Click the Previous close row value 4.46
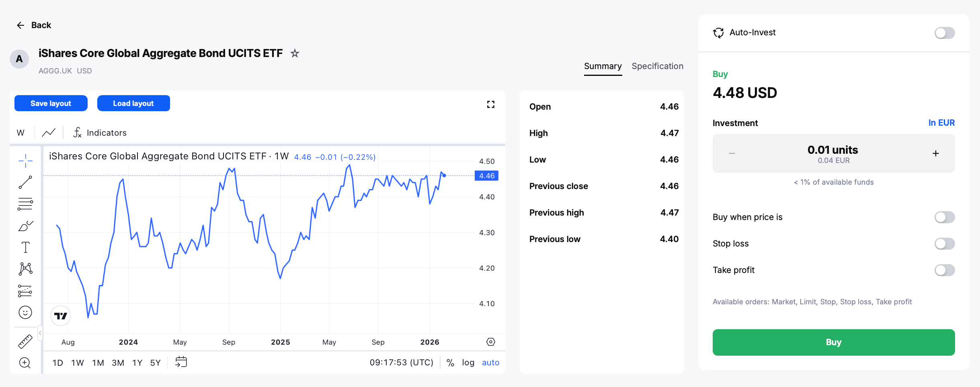This screenshot has height=387, width=980. pos(669,186)
